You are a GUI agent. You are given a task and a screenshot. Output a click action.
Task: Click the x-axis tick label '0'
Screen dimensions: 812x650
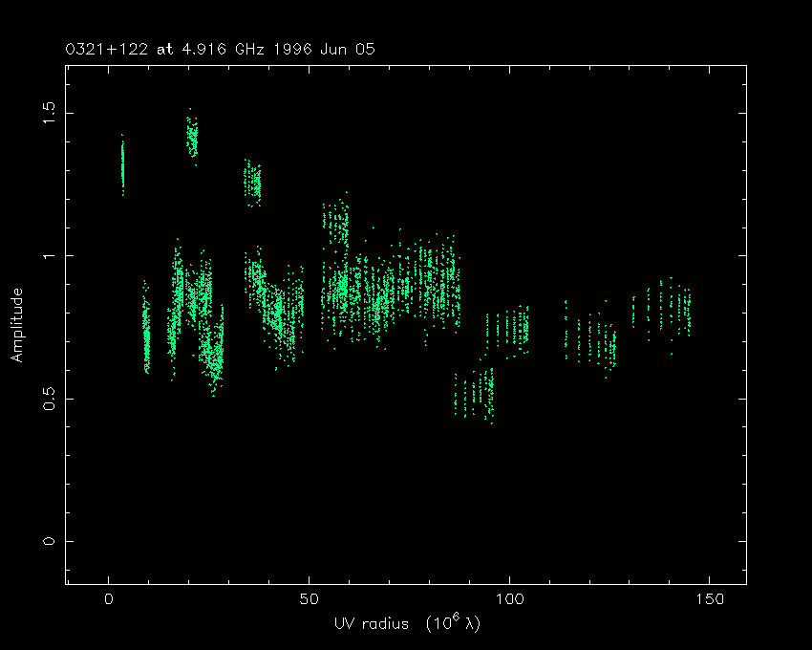pos(108,599)
